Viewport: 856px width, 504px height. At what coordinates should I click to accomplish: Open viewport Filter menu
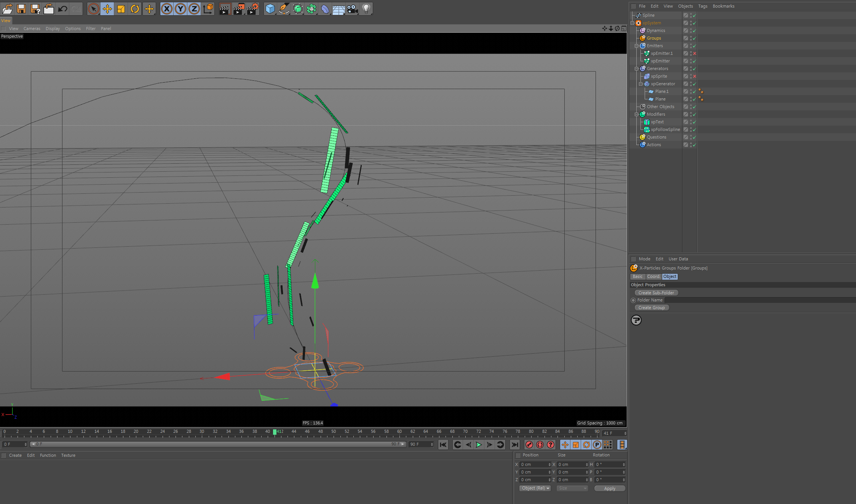(x=91, y=29)
